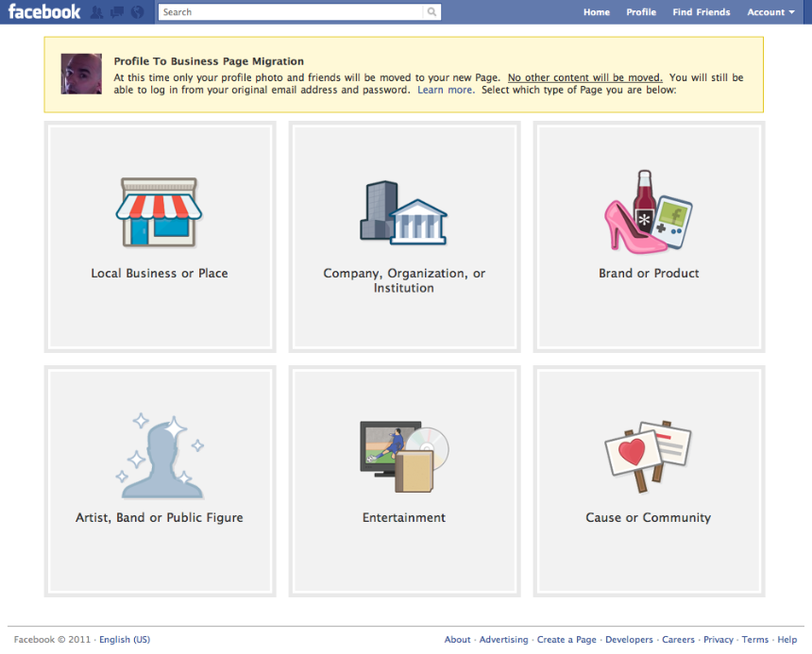Click the shoe and bottle Brand icon
The image size is (812, 654).
[x=649, y=212]
